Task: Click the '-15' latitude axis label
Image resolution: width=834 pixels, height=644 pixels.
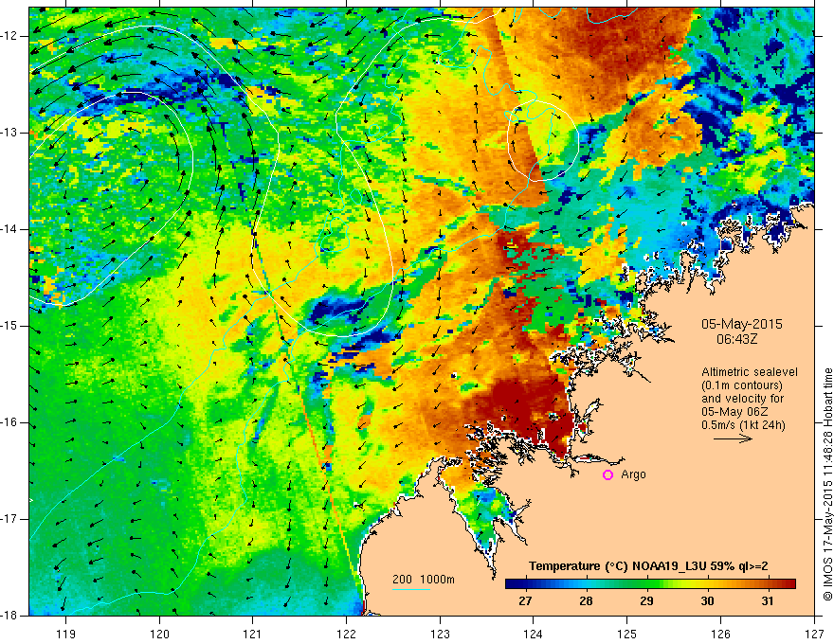Action: 10,326
